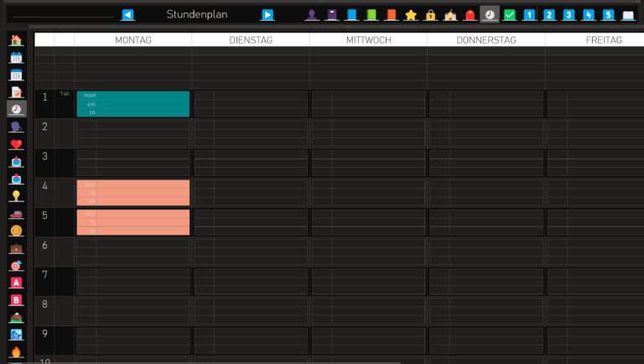The image size is (644, 364).
Task: Open the school building icon
Action: pos(450,15)
